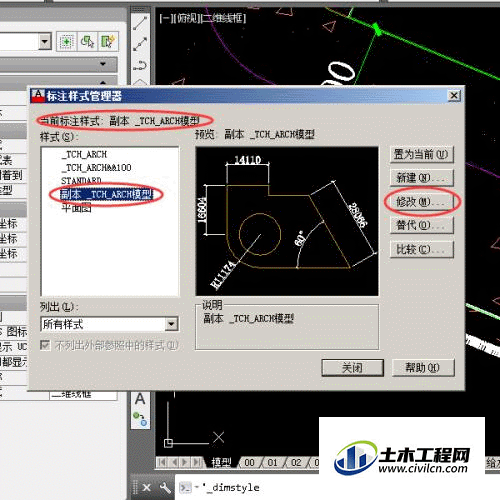Image resolution: width=500 pixels, height=500 pixels.
Task: Open the '二维线框' visual style menu
Action: (x=223, y=18)
